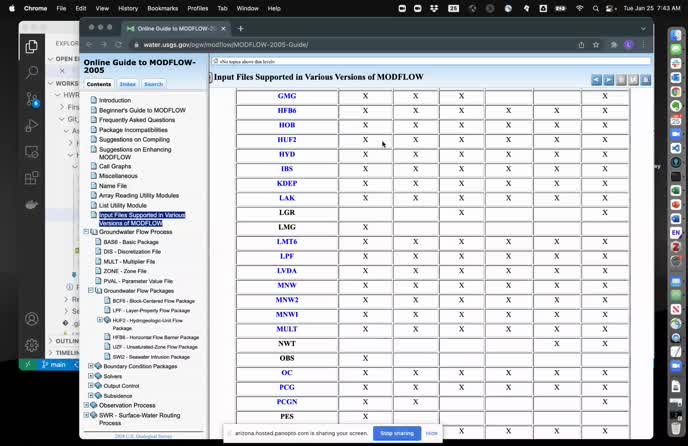Expand the Boundary Condition Packages node

tap(91, 366)
